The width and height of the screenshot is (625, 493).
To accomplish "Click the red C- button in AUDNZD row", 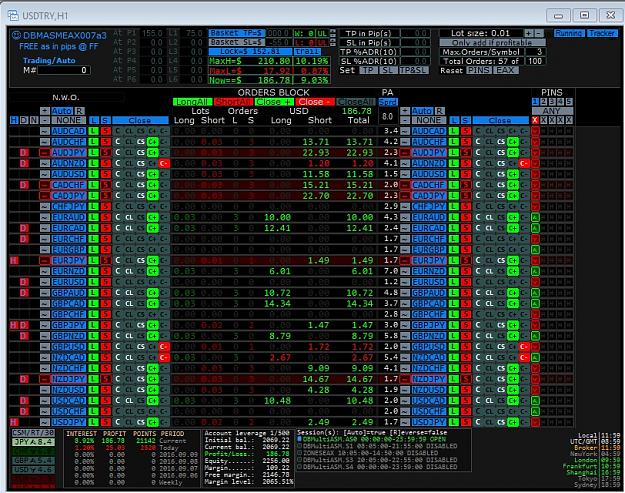I will tap(164, 163).
